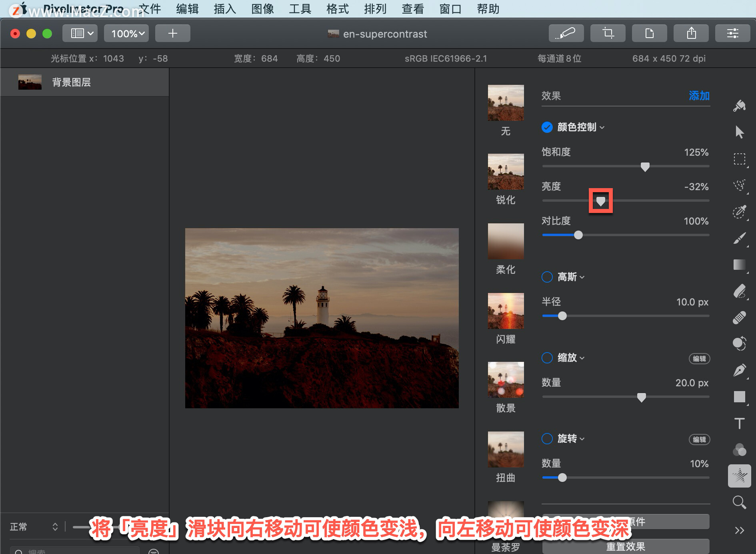Enable the 旋转 effect checkbox
756x554 pixels.
coord(547,439)
